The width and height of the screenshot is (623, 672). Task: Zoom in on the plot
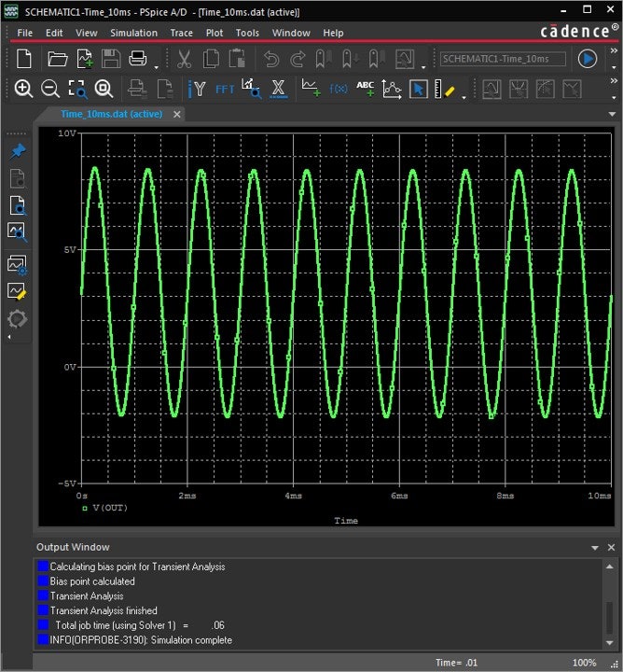23,90
